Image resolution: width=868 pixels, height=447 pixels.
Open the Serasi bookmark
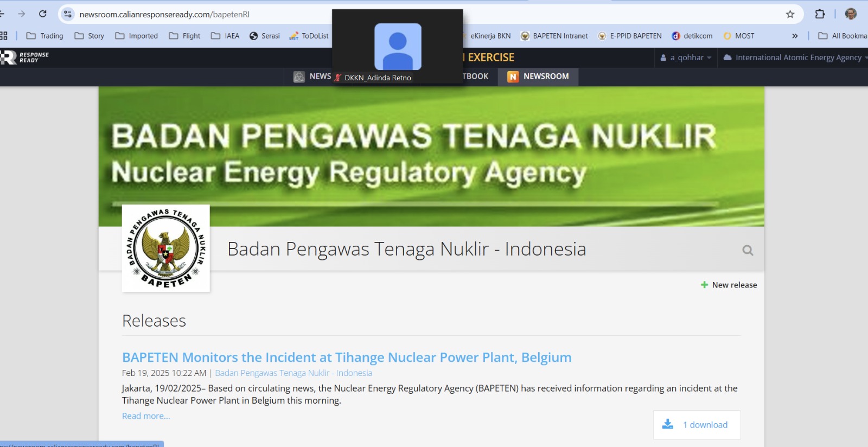pos(265,36)
